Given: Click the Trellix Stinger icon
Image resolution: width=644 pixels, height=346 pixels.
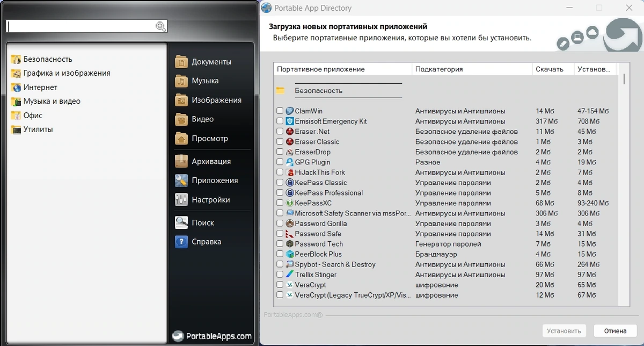Looking at the screenshot, I should tap(290, 275).
